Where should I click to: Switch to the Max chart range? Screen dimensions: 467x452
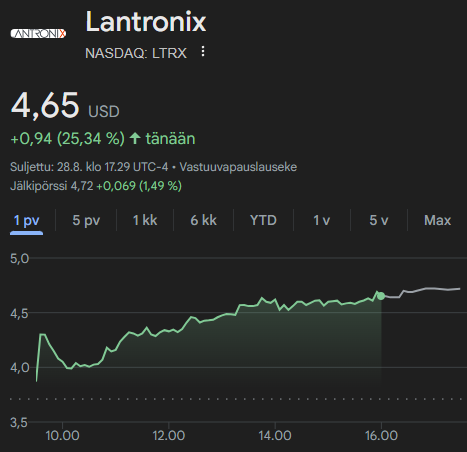[x=437, y=220]
